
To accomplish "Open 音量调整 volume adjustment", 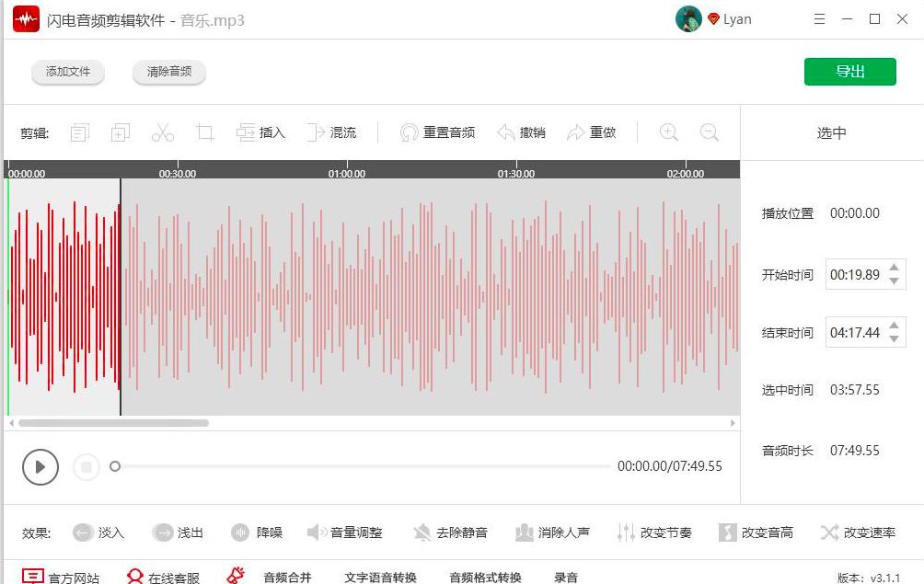I will pos(345,532).
